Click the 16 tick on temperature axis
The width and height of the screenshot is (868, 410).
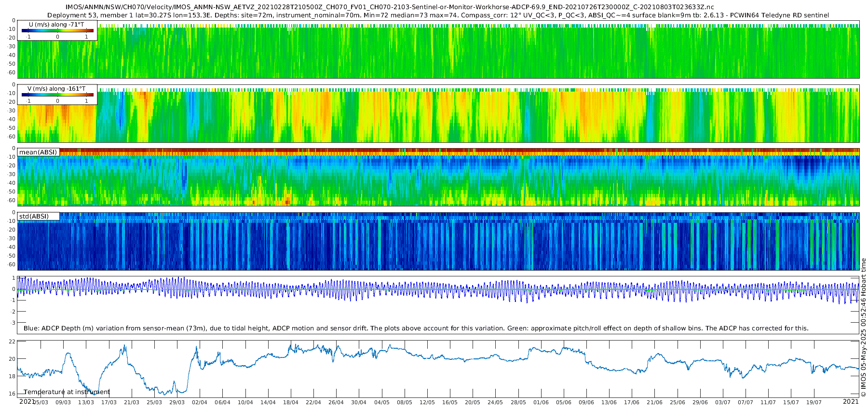click(x=13, y=394)
